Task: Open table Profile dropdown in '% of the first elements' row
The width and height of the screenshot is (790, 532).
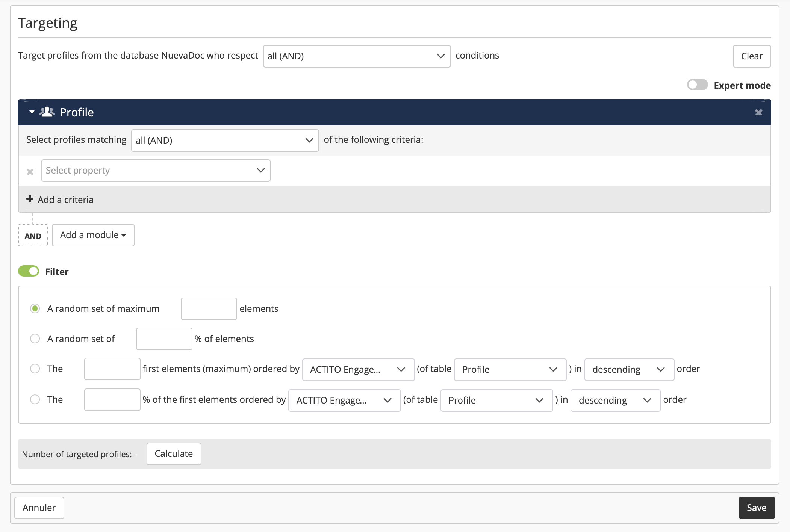Action: click(496, 401)
